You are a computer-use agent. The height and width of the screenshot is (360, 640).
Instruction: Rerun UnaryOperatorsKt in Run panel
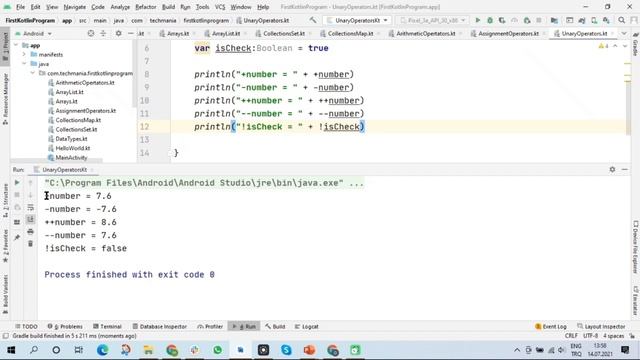[x=17, y=182]
